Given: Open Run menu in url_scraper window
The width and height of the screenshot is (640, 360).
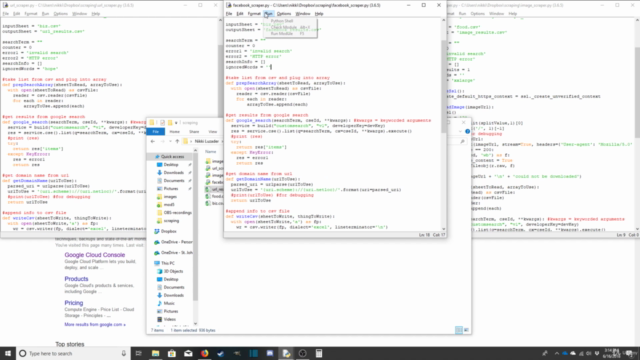Looking at the screenshot, I should 45,13.
